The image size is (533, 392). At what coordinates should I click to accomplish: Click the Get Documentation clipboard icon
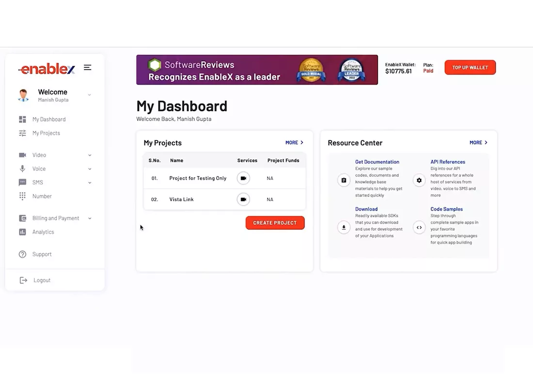pyautogui.click(x=344, y=180)
